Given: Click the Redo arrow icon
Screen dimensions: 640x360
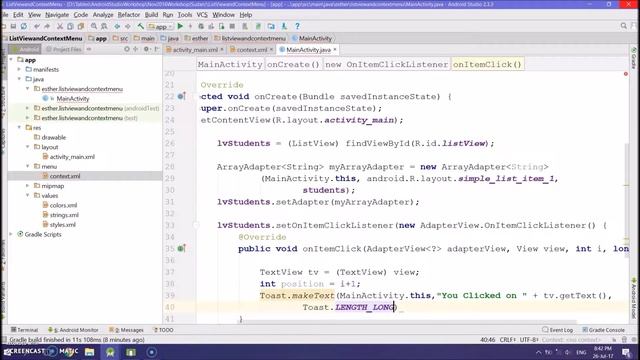Looking at the screenshot, I should [47, 26].
